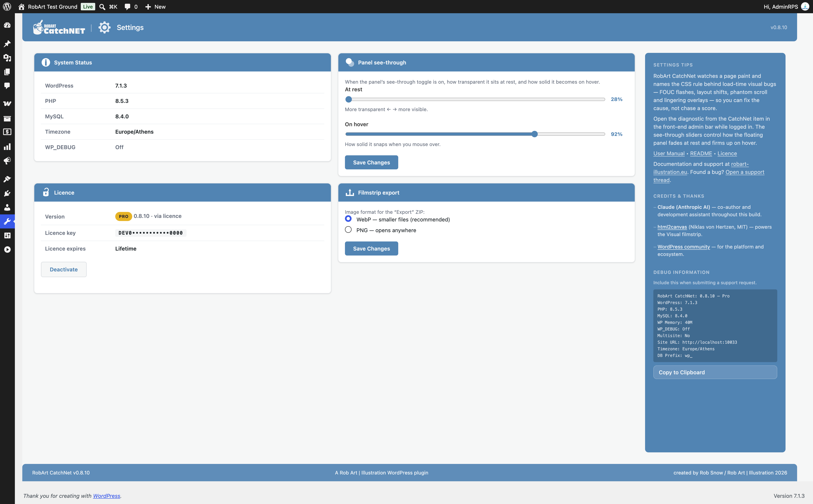
Task: Click the Settings gear icon in header
Action: [104, 27]
